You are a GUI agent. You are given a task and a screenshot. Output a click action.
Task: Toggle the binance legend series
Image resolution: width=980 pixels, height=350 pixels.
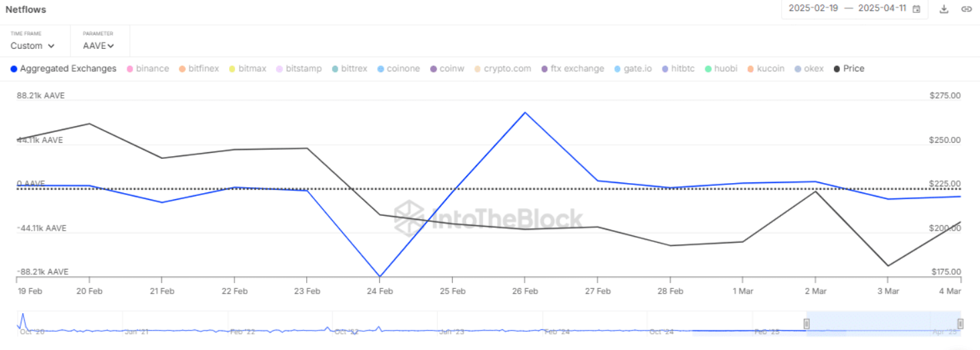(x=147, y=68)
